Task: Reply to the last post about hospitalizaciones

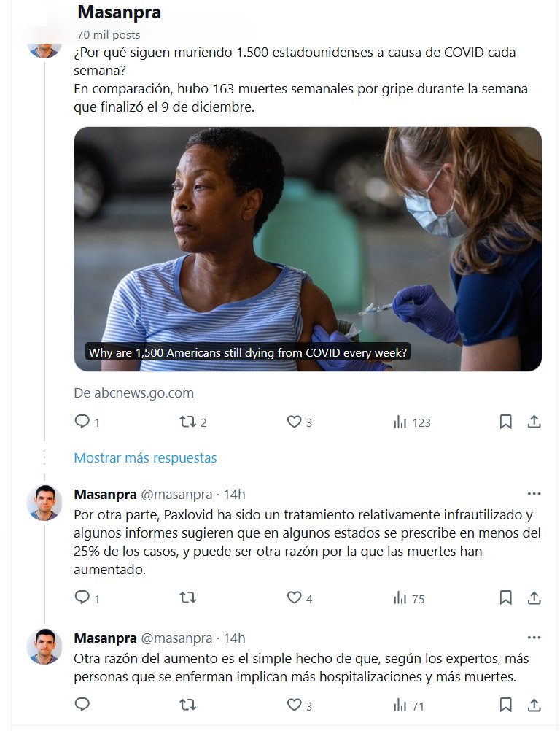Action: [82, 705]
